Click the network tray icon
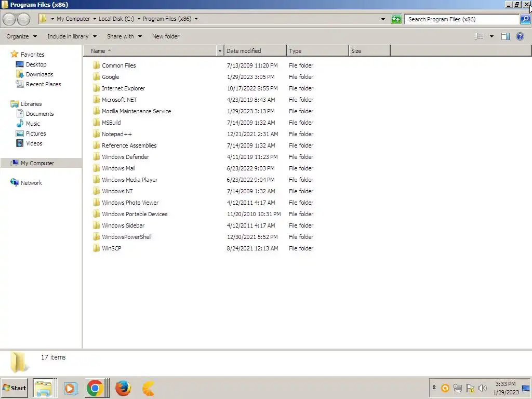Image resolution: width=532 pixels, height=399 pixels. [457, 388]
